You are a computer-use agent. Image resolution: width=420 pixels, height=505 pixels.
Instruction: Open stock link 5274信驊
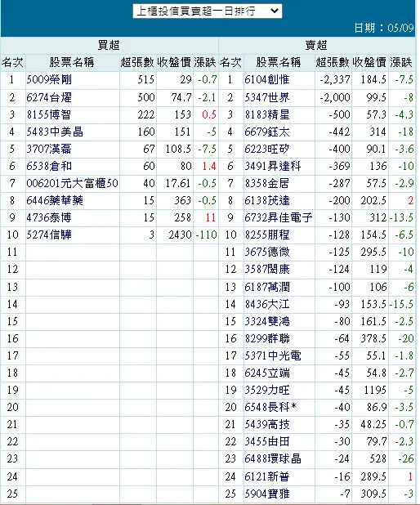(x=49, y=235)
